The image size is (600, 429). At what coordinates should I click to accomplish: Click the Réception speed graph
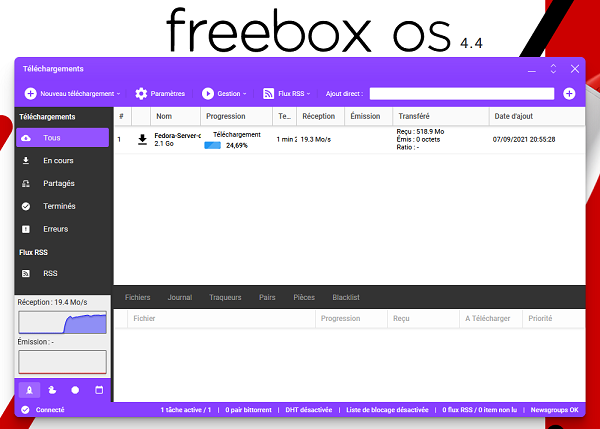click(63, 322)
